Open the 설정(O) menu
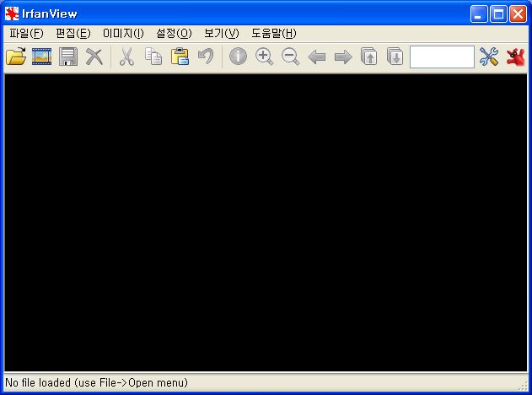 tap(174, 33)
